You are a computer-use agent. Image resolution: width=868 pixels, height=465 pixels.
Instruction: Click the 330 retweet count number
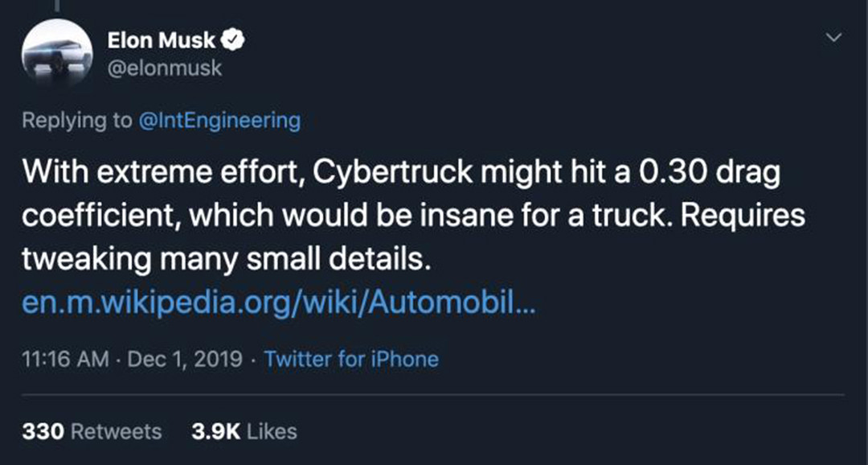tap(43, 431)
